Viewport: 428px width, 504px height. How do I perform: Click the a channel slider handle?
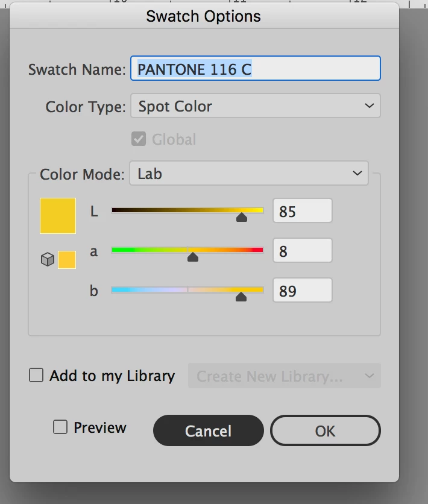click(x=193, y=257)
